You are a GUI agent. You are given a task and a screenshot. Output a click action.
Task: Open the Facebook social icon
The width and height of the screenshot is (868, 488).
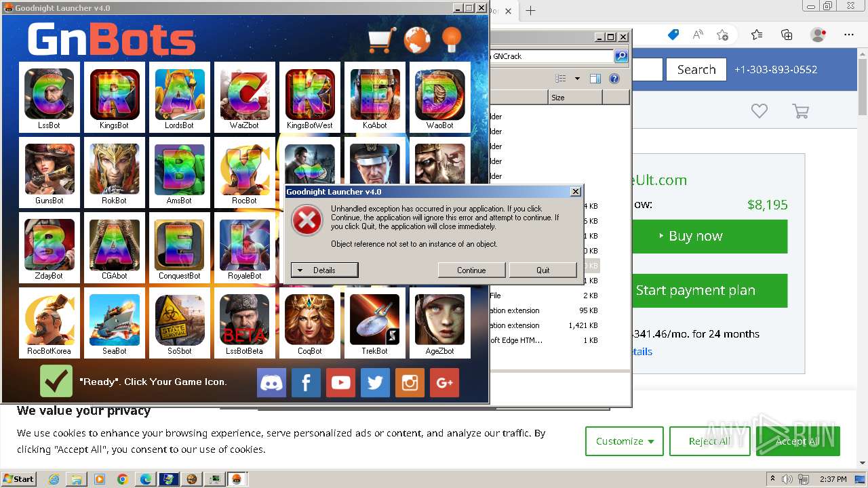pyautogui.click(x=306, y=383)
